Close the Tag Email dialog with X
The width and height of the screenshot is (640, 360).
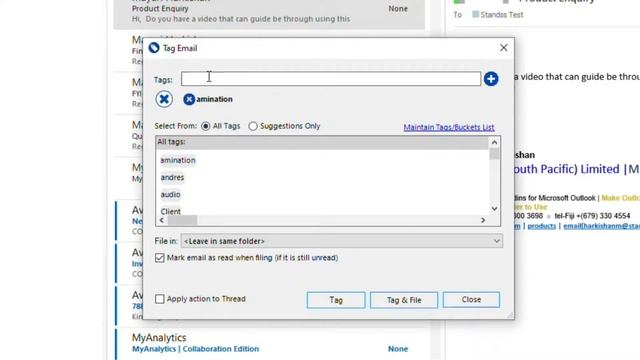504,48
